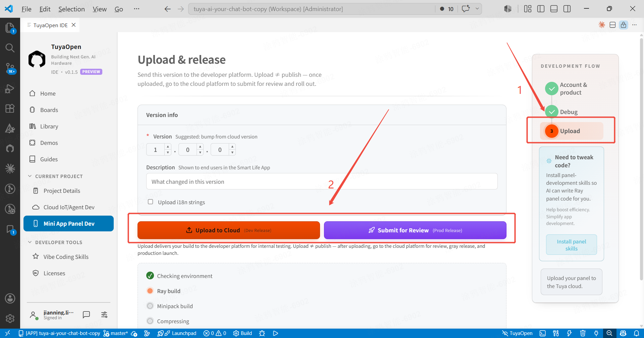Enable Upload i18n strings checkbox
644x338 pixels.
tap(151, 202)
